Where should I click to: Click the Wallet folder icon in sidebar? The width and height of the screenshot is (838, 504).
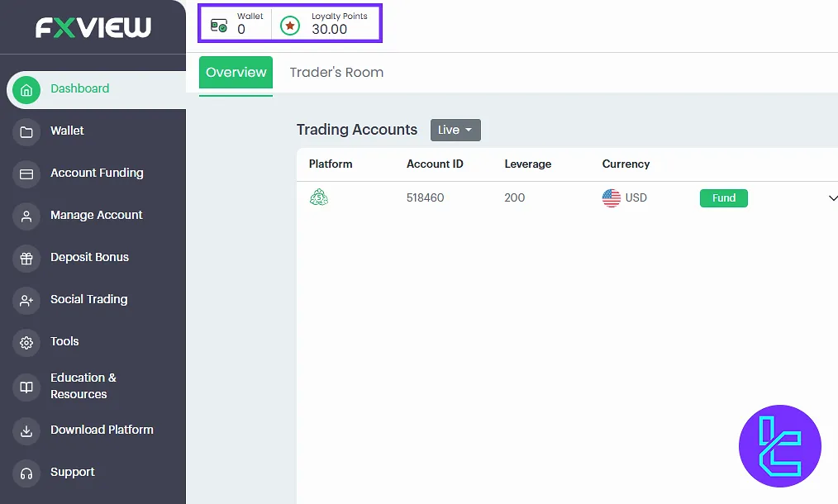(x=26, y=132)
